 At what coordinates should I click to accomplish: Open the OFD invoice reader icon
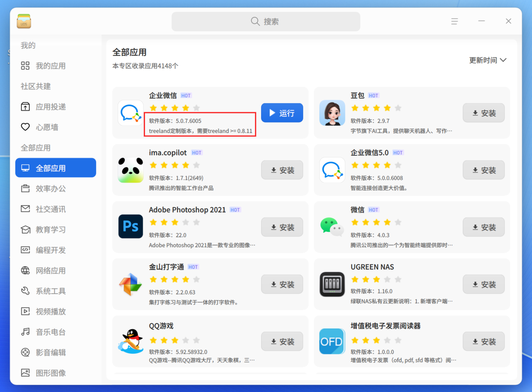[332, 341]
